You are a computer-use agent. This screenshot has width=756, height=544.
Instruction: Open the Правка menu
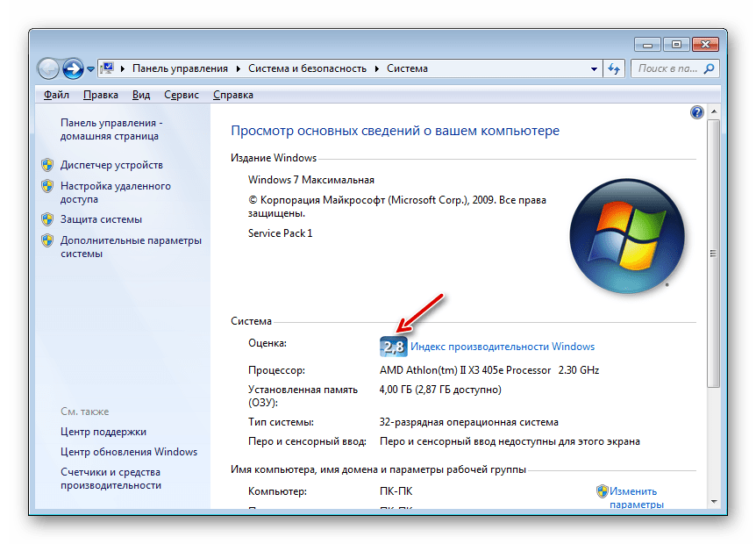[x=101, y=95]
